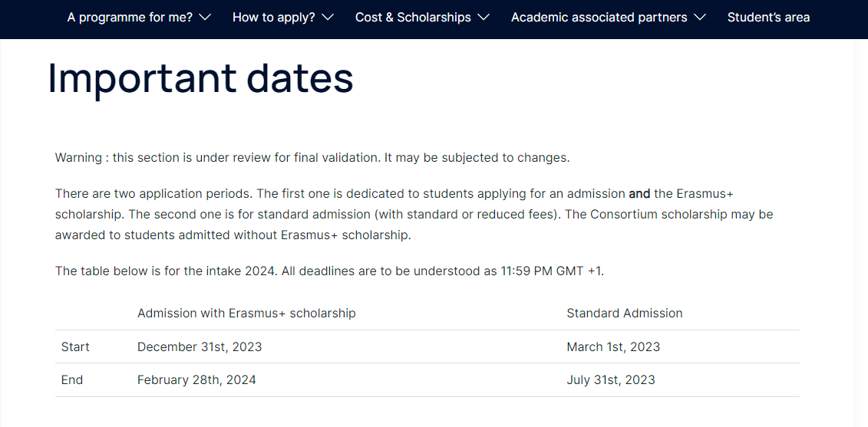The image size is (868, 427).
Task: Select the "Standard Admission" column header
Action: click(x=624, y=313)
